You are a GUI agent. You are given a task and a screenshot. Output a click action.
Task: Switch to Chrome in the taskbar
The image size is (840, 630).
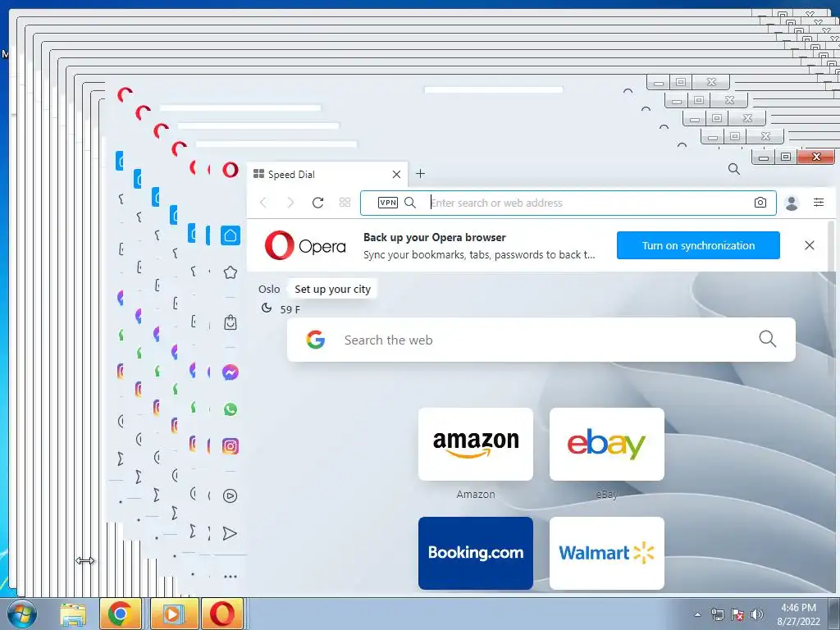pos(120,614)
